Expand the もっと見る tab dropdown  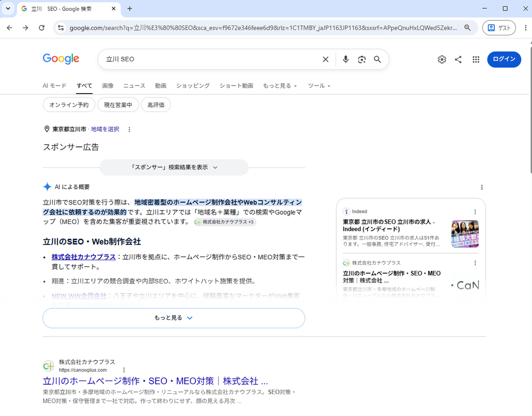point(280,86)
